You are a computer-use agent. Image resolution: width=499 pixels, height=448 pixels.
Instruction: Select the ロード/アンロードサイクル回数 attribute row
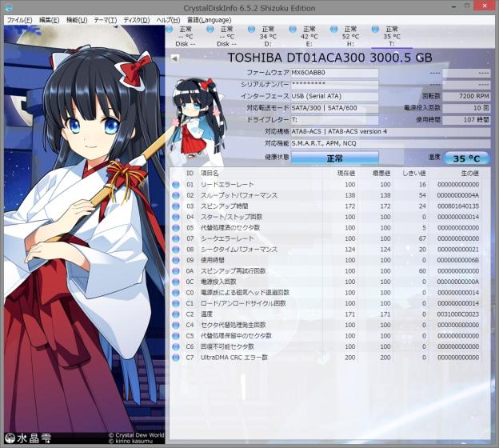coord(326,304)
